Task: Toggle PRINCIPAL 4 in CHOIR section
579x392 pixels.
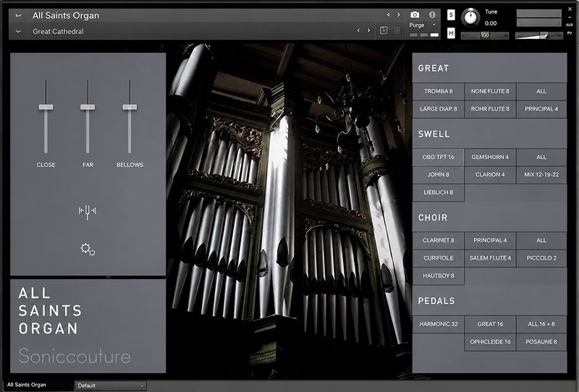Action: [x=490, y=240]
